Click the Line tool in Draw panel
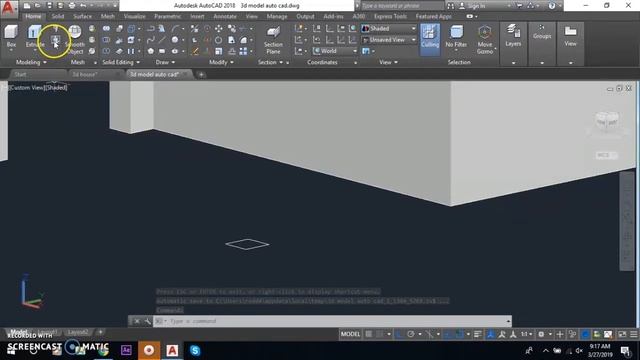This screenshot has width=640, height=360. coord(162,40)
